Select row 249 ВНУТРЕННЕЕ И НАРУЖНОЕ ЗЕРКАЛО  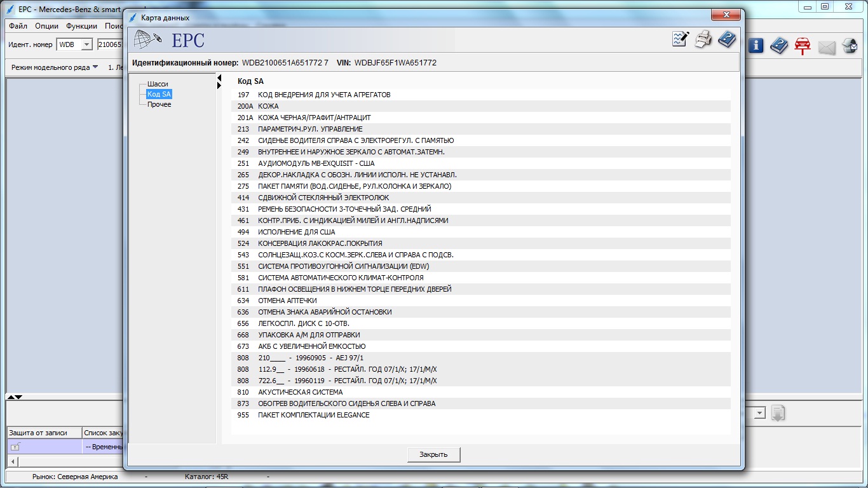tap(481, 152)
